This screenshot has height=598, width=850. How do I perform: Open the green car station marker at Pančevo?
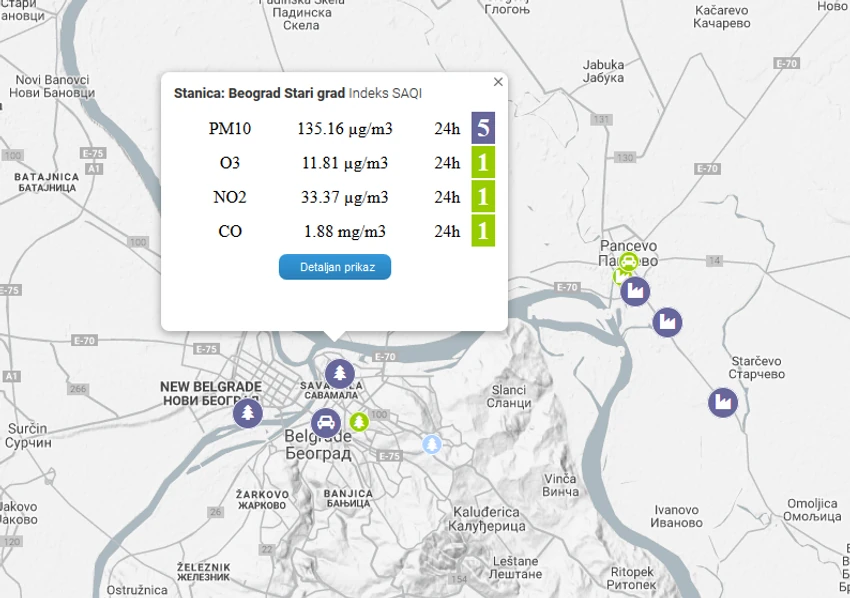point(629,262)
